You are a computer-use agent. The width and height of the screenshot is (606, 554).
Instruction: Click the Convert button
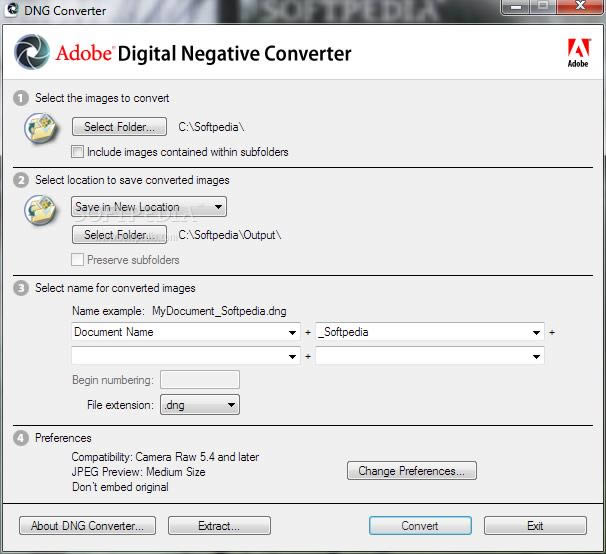pos(420,526)
